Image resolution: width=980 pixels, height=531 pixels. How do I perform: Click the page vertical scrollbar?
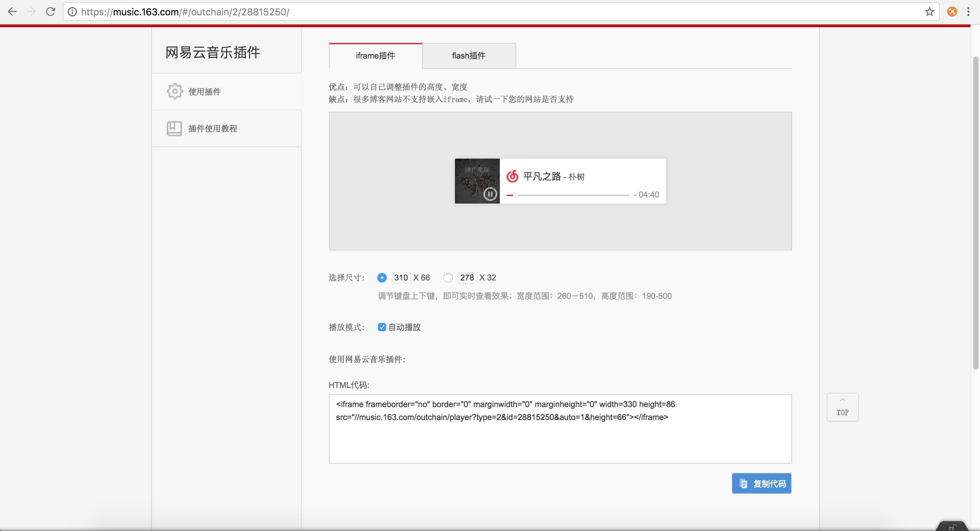tap(976, 213)
